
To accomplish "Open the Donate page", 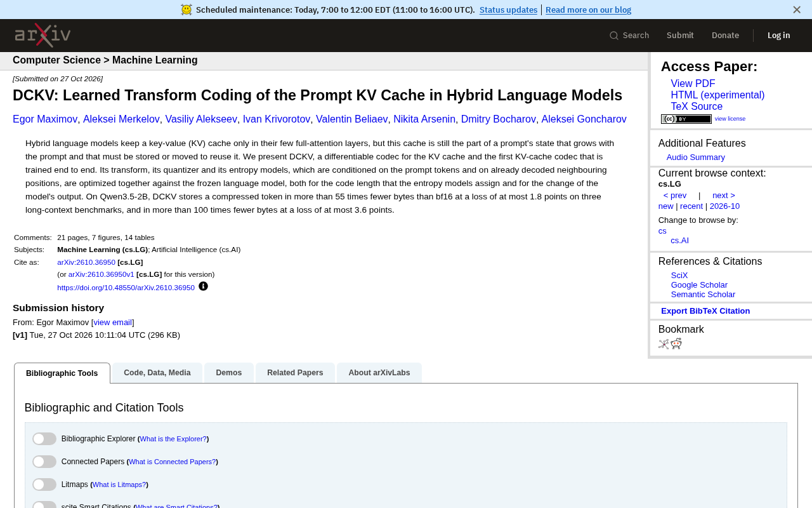I will tap(725, 36).
